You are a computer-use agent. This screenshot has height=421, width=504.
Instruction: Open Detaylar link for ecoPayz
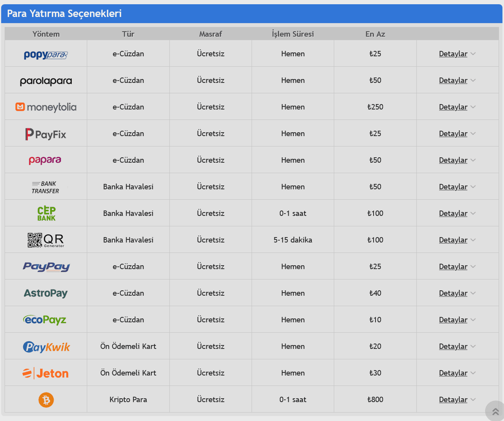click(453, 320)
